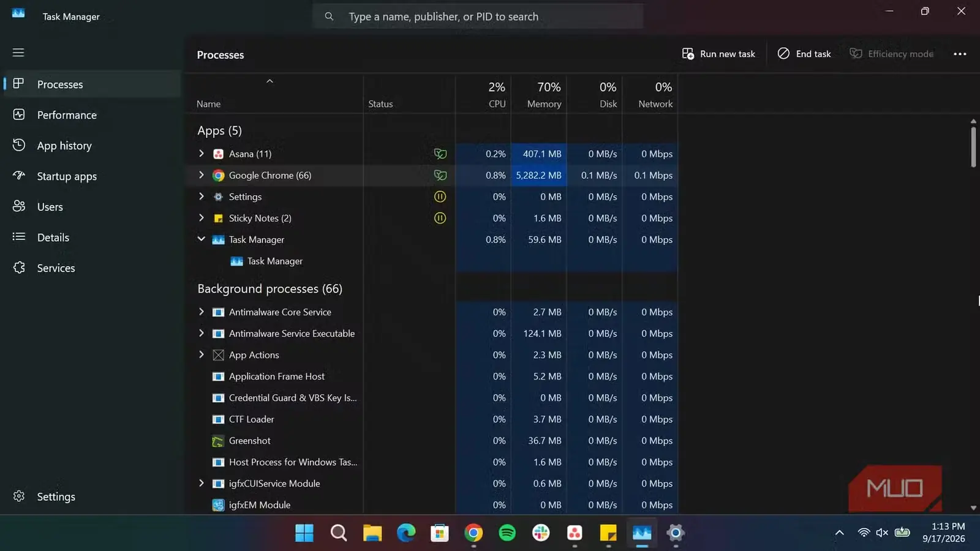Click the igfxEM Module process icon
The height and width of the screenshot is (551, 980).
218,505
